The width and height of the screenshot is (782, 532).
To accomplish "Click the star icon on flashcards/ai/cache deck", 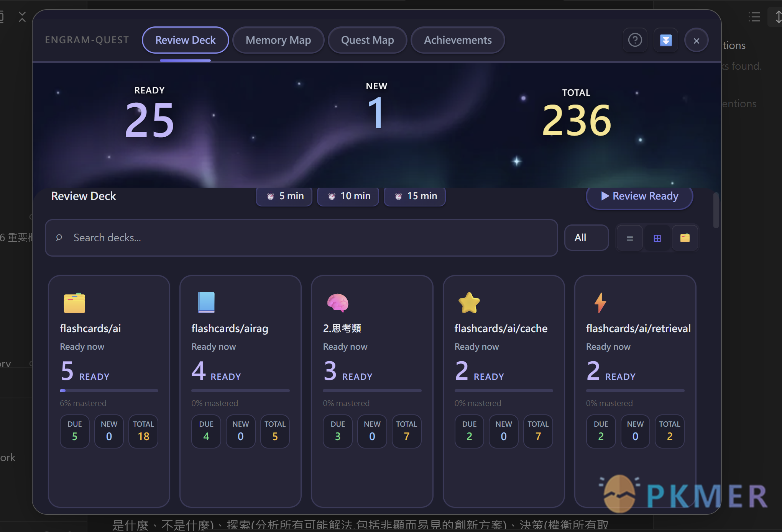I will point(469,303).
